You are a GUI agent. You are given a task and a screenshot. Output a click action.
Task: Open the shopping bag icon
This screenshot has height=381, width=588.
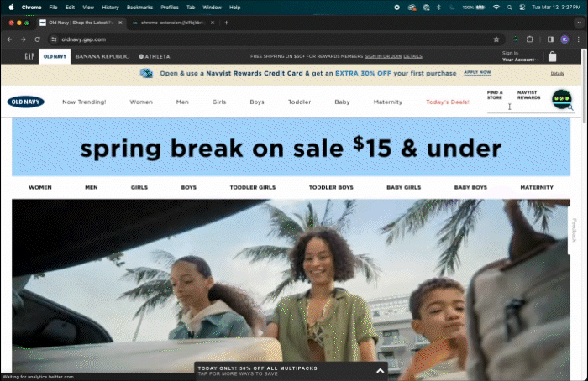point(552,56)
